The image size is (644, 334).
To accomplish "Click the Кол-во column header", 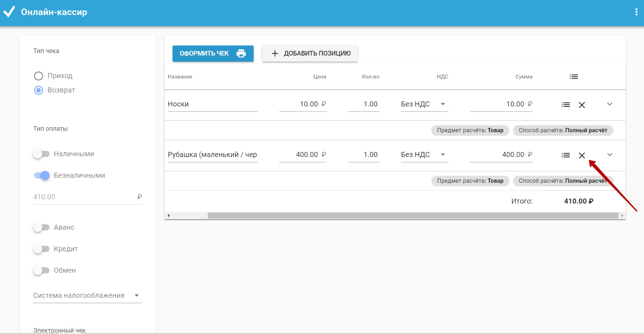I will tap(371, 77).
